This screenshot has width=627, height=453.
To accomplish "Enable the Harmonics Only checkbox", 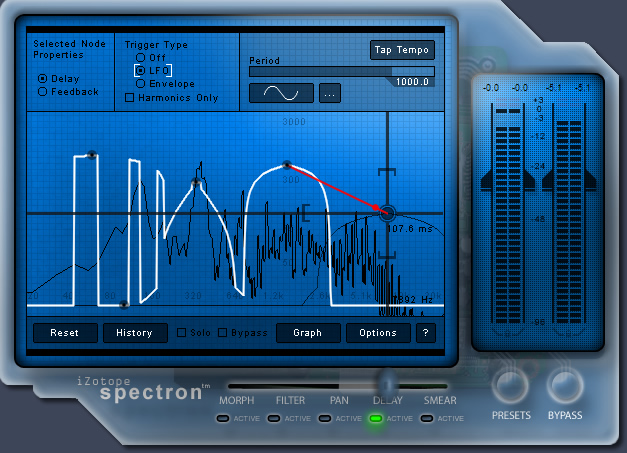I will click(x=130, y=98).
